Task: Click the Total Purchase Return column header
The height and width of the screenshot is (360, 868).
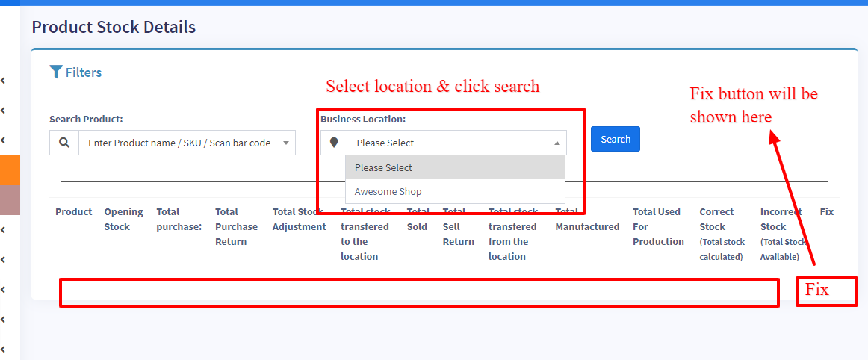Action: [x=238, y=226]
